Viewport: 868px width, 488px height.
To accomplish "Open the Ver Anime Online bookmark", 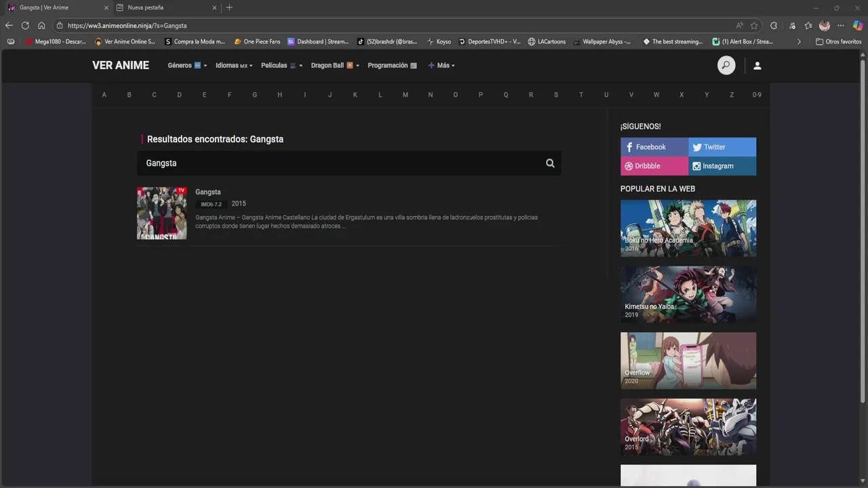I will (125, 41).
